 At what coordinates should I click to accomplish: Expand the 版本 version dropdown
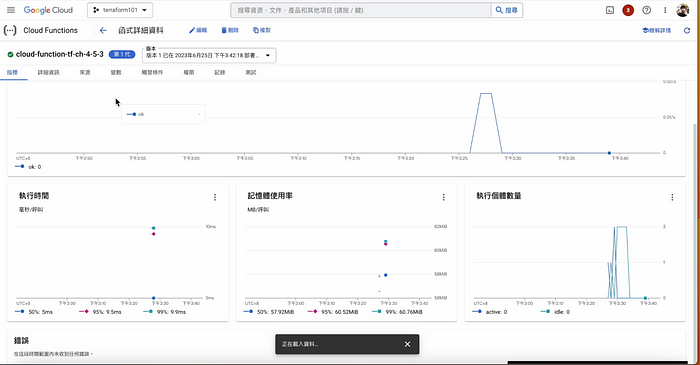click(209, 55)
